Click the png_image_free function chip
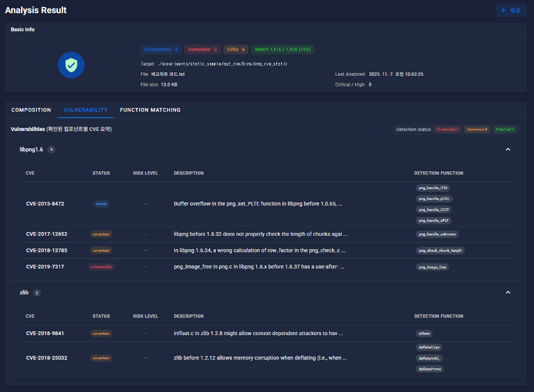The height and width of the screenshot is (392, 534). click(433, 267)
